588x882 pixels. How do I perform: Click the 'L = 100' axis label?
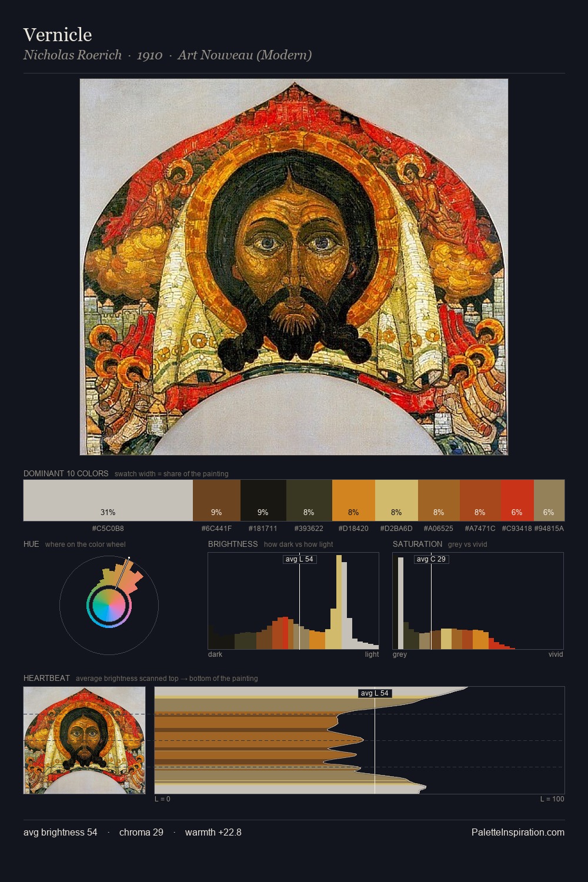click(x=552, y=799)
